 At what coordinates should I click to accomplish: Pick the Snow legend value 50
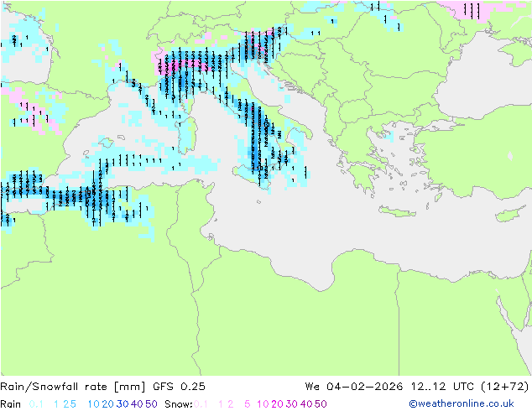click(x=321, y=404)
